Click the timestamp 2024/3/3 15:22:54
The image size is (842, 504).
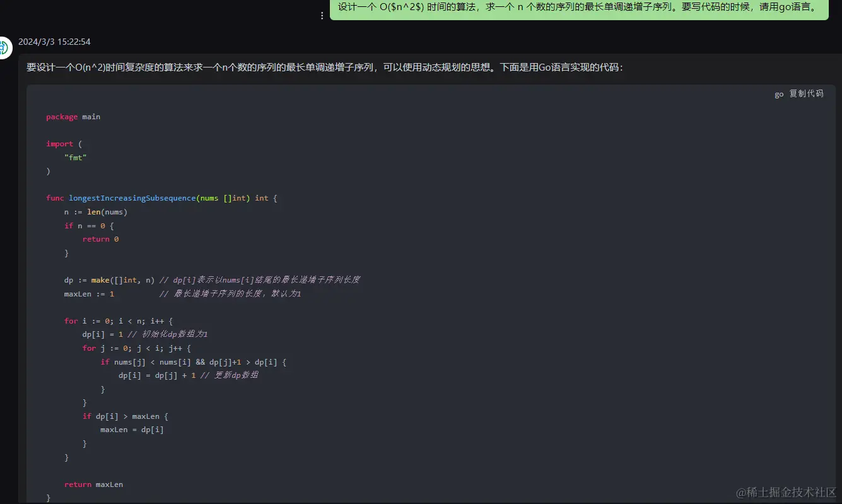point(54,42)
